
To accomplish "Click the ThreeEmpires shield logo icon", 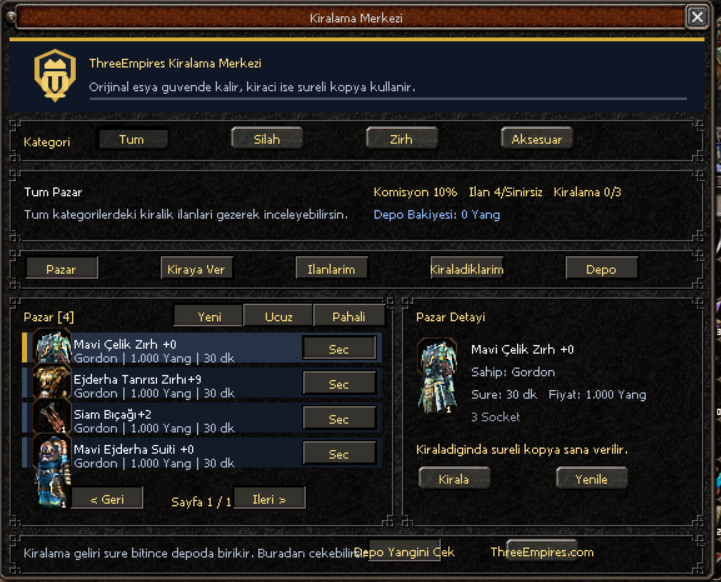I will pos(55,75).
